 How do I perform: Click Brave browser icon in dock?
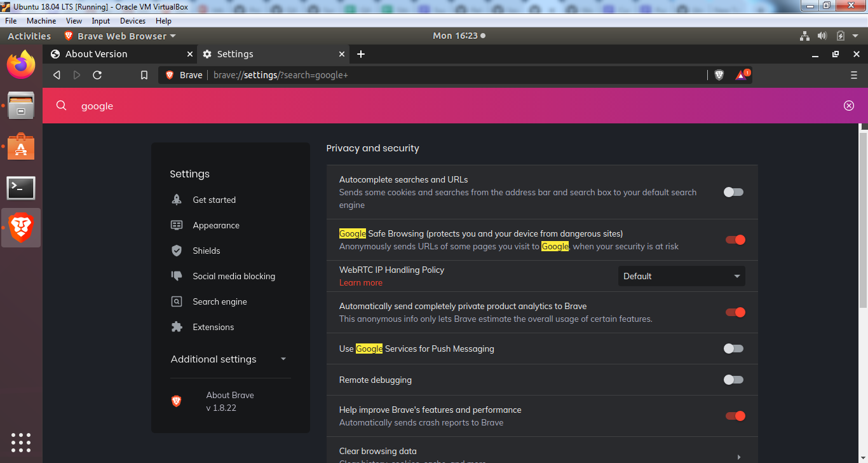[x=21, y=228]
